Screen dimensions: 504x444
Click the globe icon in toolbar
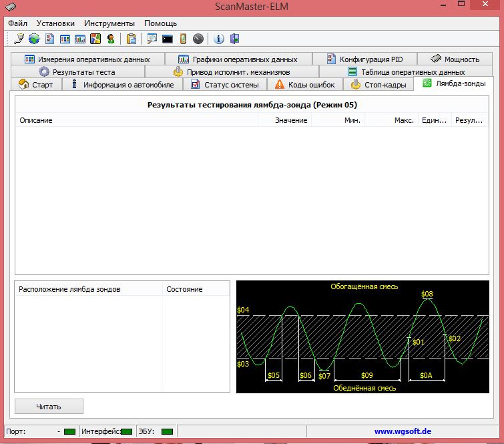tap(33, 39)
